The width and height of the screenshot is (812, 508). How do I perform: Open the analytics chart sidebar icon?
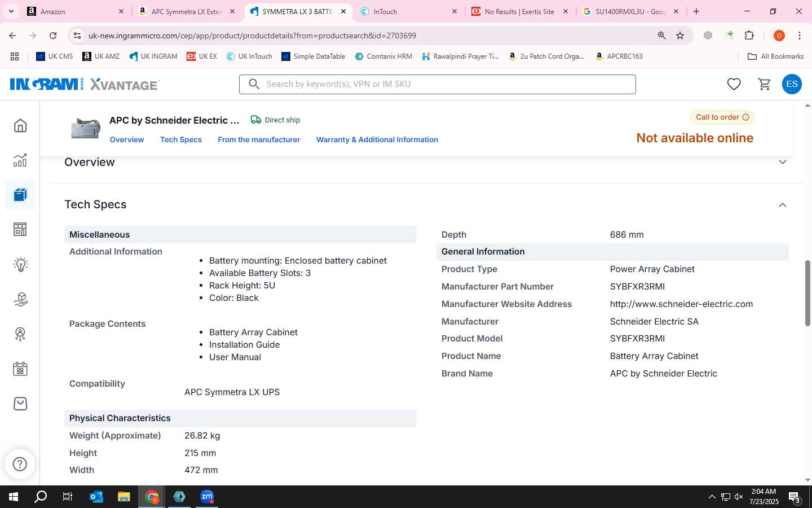(20, 160)
